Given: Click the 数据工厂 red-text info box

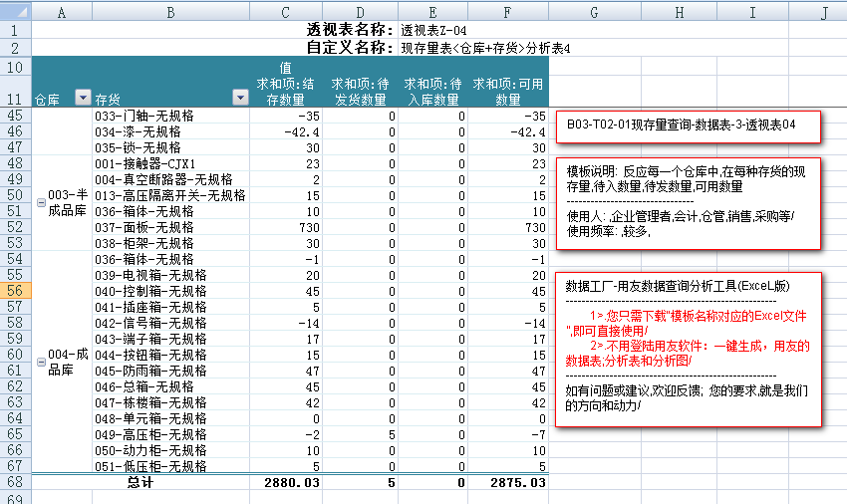Looking at the screenshot, I should click(688, 347).
